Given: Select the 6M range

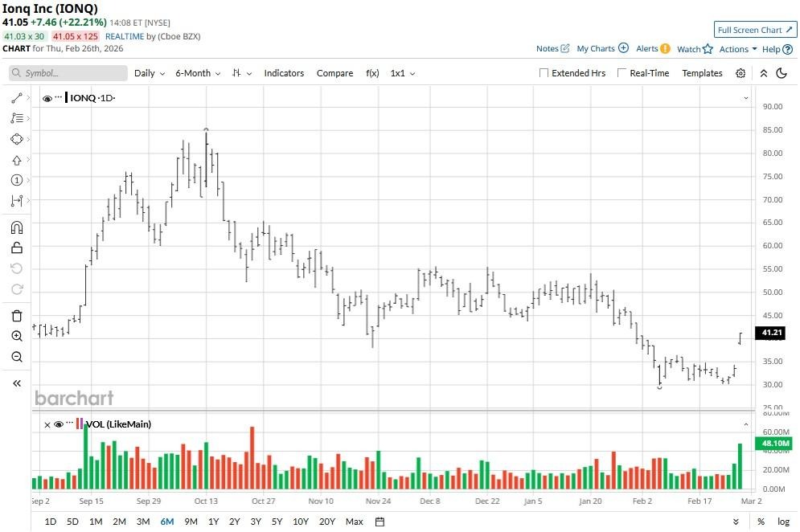Looking at the screenshot, I should tap(167, 522).
